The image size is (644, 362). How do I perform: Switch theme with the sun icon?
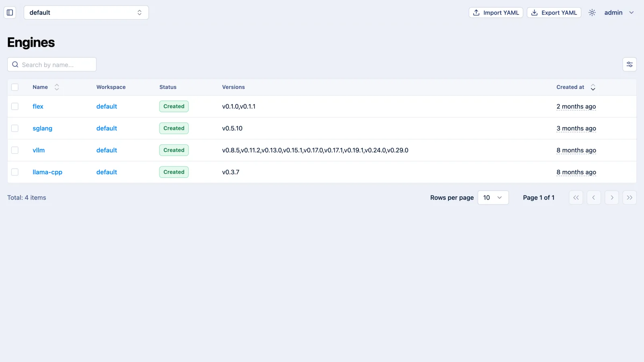tap(592, 12)
